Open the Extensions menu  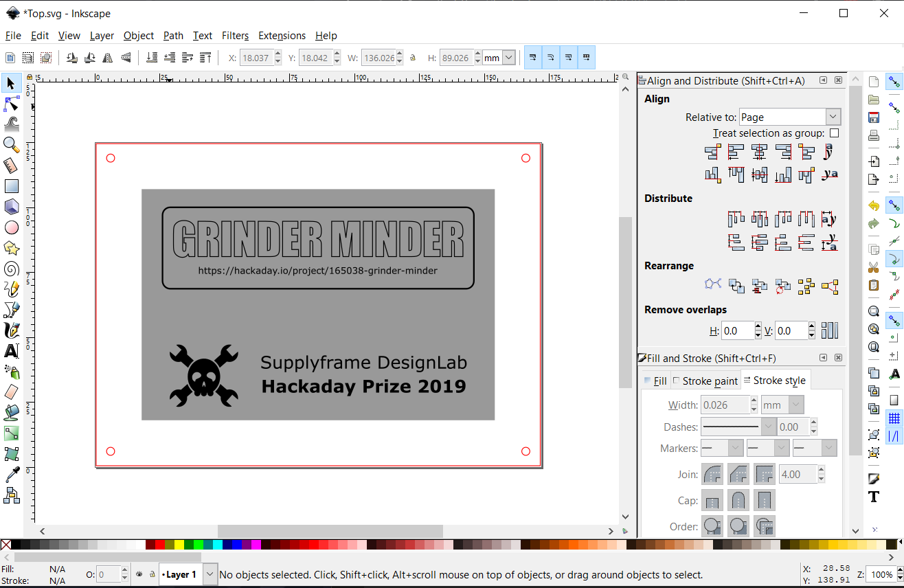tap(282, 36)
